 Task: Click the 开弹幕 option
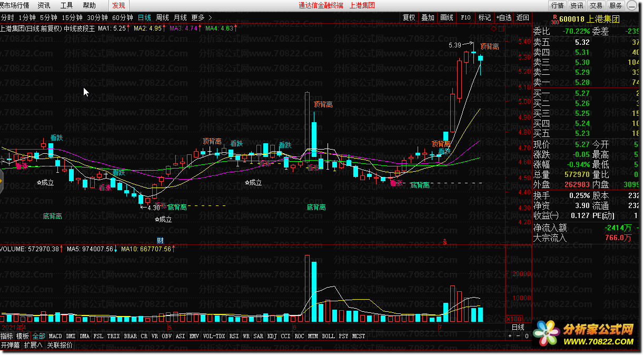tap(11, 346)
